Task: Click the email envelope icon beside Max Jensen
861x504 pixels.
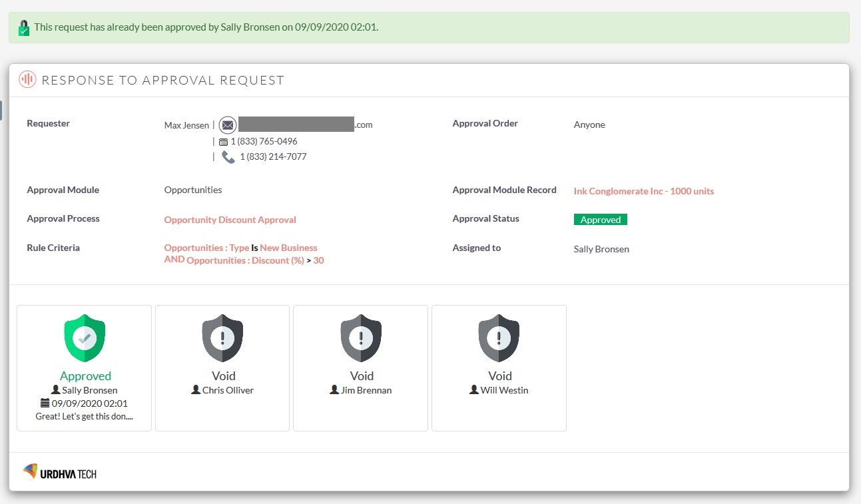Action: coord(228,125)
